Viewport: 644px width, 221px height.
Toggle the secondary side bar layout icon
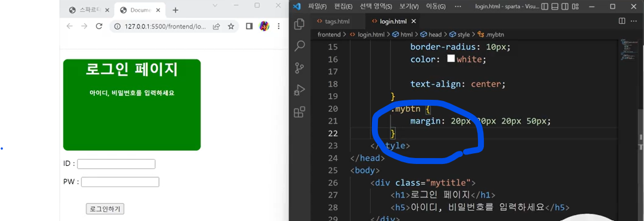click(x=565, y=6)
